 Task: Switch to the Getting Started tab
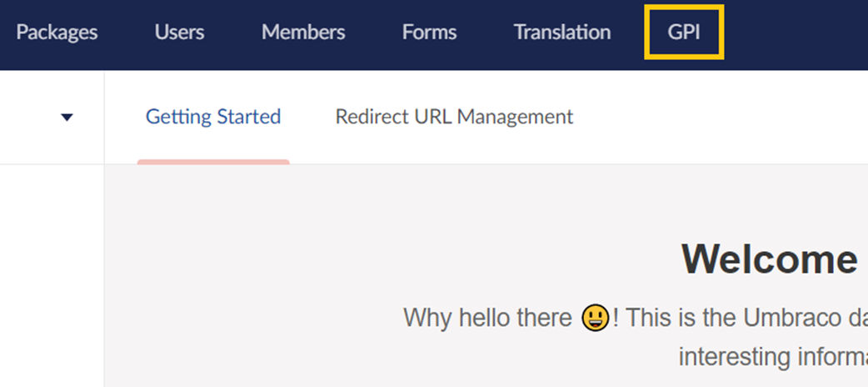(x=213, y=117)
